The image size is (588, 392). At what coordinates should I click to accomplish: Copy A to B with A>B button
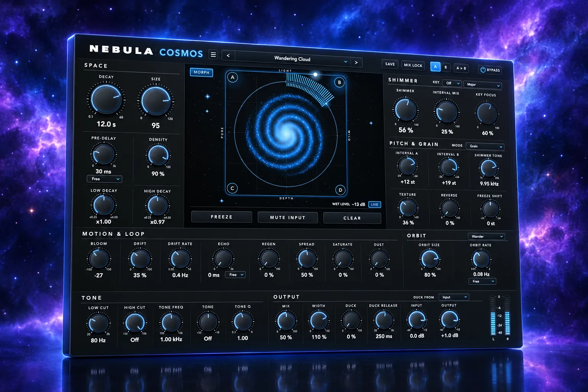(x=461, y=68)
